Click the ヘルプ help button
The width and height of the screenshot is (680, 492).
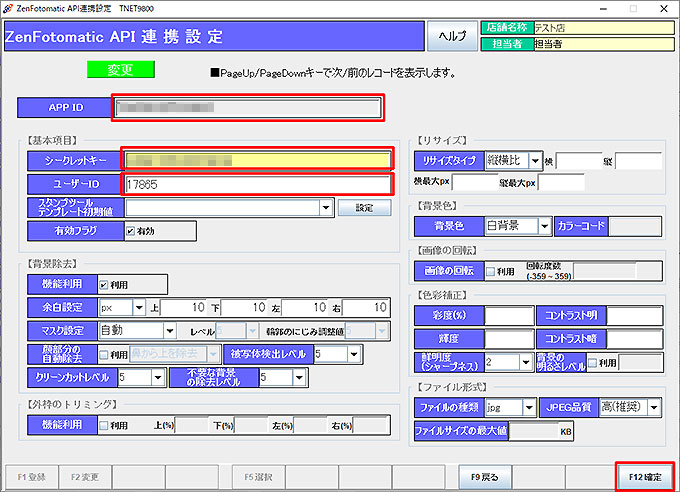click(452, 36)
